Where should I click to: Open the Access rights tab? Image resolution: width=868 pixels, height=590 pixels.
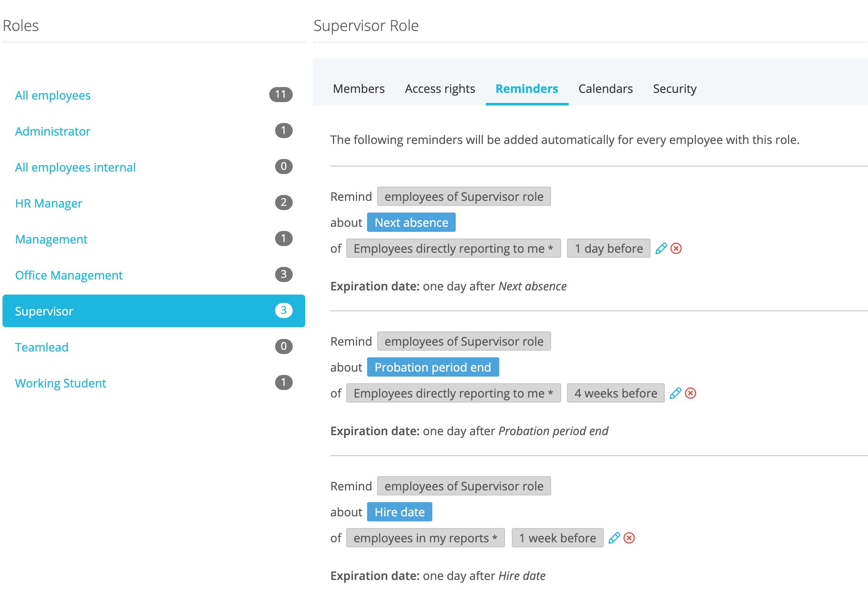440,89
